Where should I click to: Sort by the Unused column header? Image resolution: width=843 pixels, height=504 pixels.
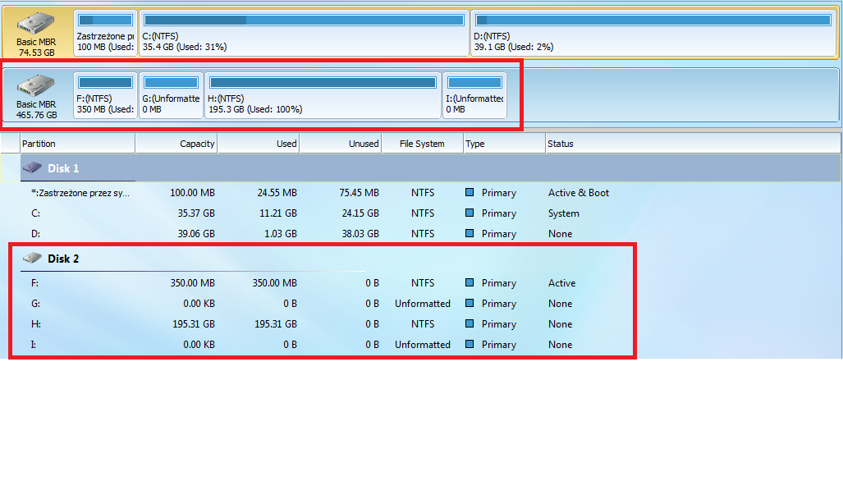(x=341, y=144)
